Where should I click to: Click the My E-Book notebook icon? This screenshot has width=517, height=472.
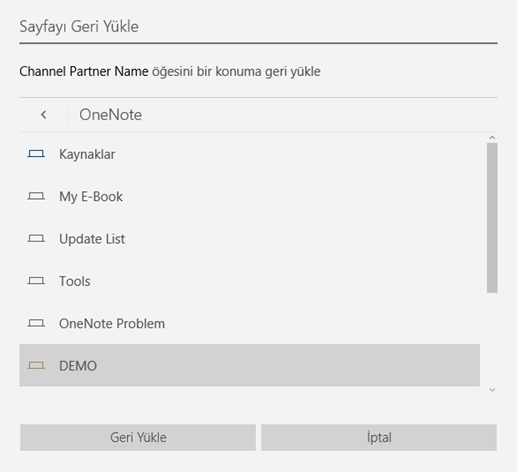[x=36, y=196]
